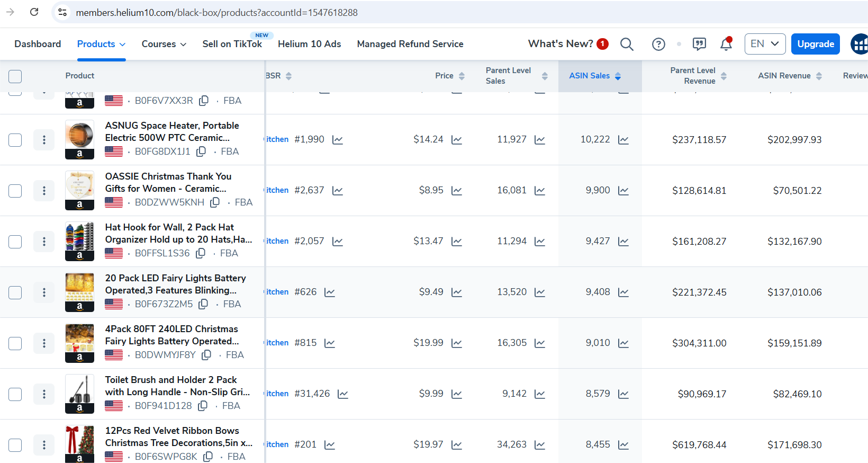Go to the Dashboard tab
The image size is (868, 463).
(x=38, y=44)
